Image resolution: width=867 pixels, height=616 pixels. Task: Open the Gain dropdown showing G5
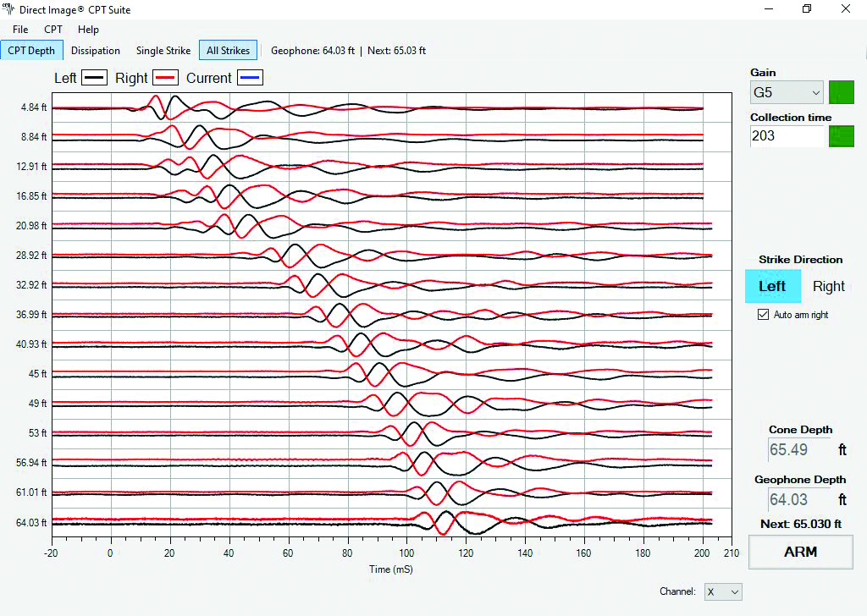click(786, 92)
